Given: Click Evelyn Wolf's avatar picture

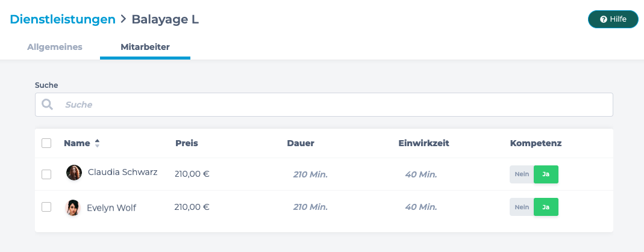Looking at the screenshot, I should 73,207.
